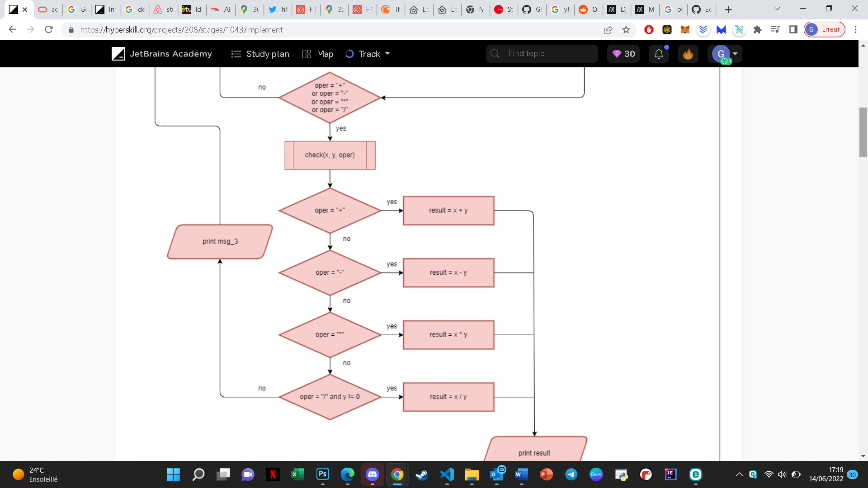868x488 pixels.
Task: Close the active Hyperskill tab
Action: [x=25, y=9]
